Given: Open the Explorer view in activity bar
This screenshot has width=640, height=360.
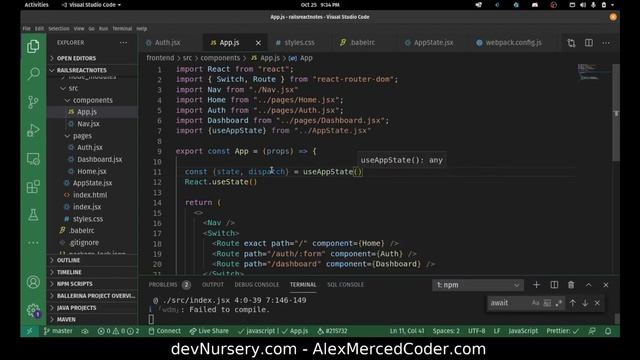Looking at the screenshot, I should point(33,47).
